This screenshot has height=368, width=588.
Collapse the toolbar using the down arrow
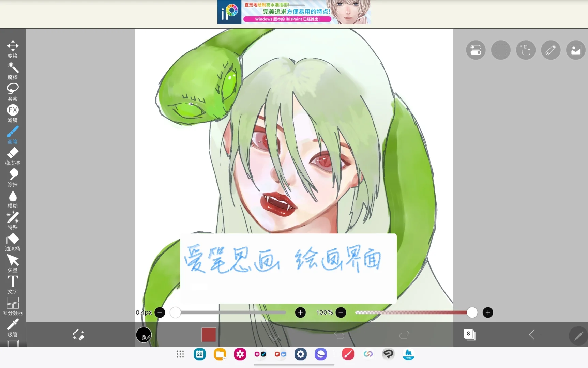[274, 335]
